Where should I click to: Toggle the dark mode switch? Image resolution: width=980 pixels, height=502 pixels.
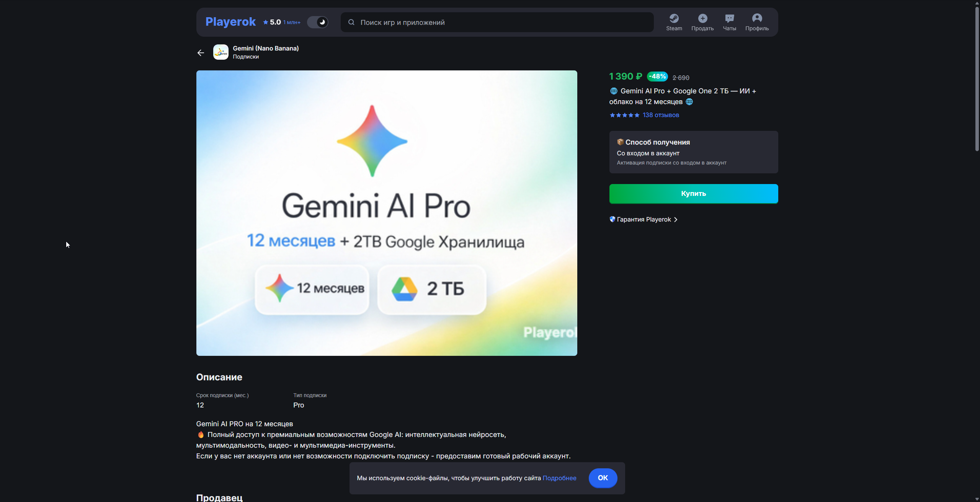tap(318, 22)
